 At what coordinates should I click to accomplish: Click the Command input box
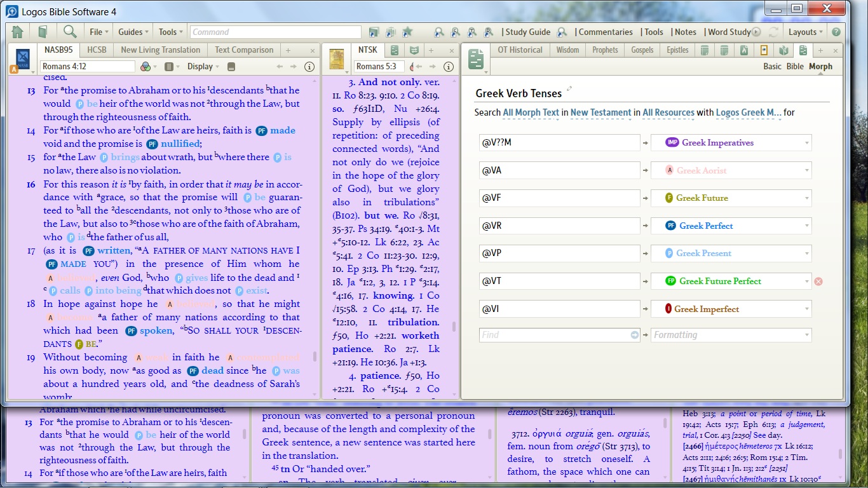click(x=275, y=32)
